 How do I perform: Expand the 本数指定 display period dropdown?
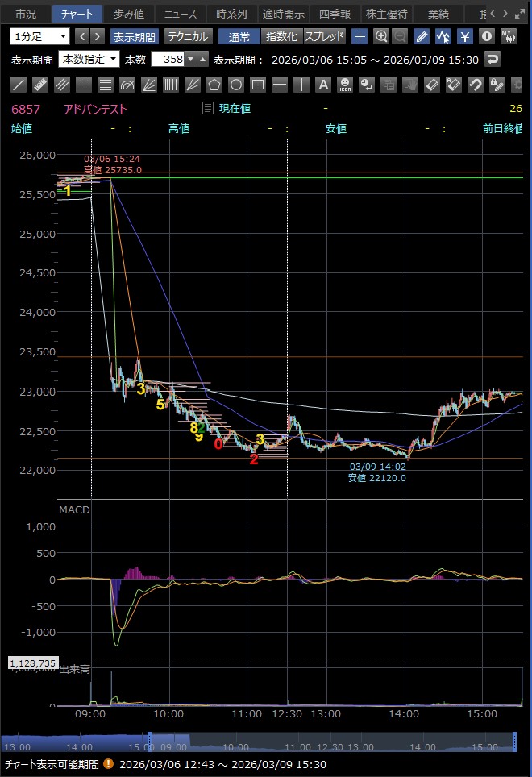tap(89, 59)
